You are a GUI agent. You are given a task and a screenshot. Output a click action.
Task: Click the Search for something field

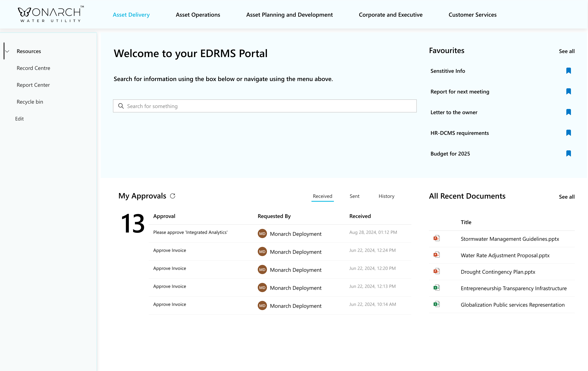pos(265,106)
